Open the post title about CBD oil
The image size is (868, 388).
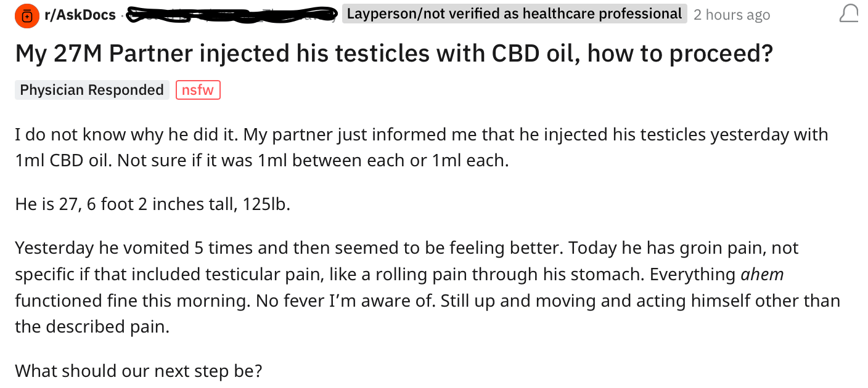[x=393, y=54]
